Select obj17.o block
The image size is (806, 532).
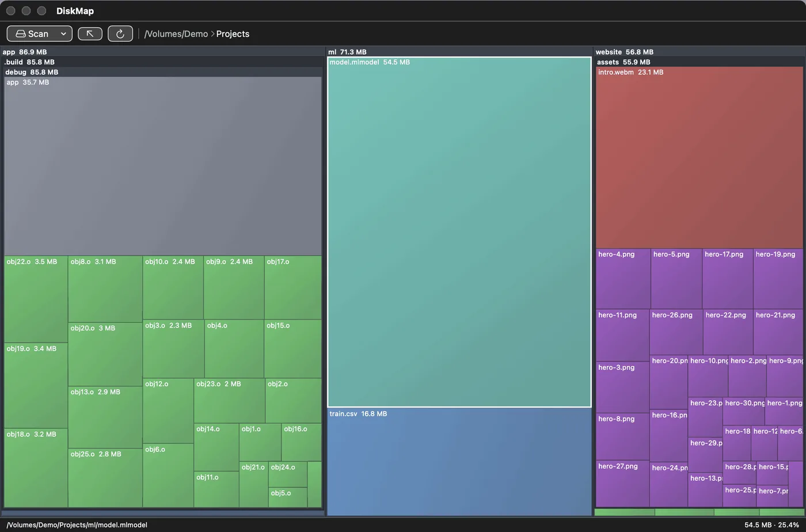293,288
